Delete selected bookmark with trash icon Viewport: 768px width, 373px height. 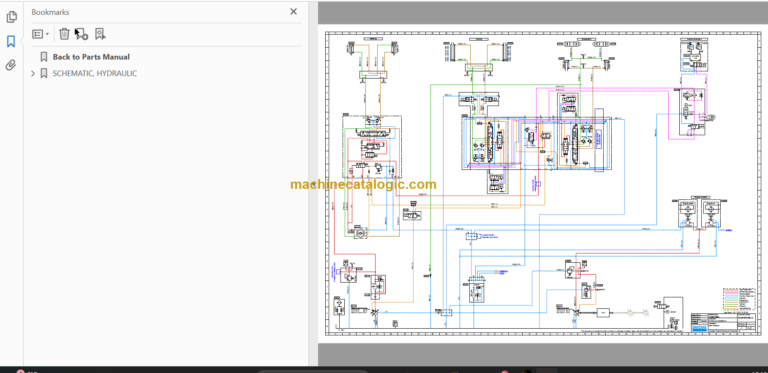click(64, 34)
